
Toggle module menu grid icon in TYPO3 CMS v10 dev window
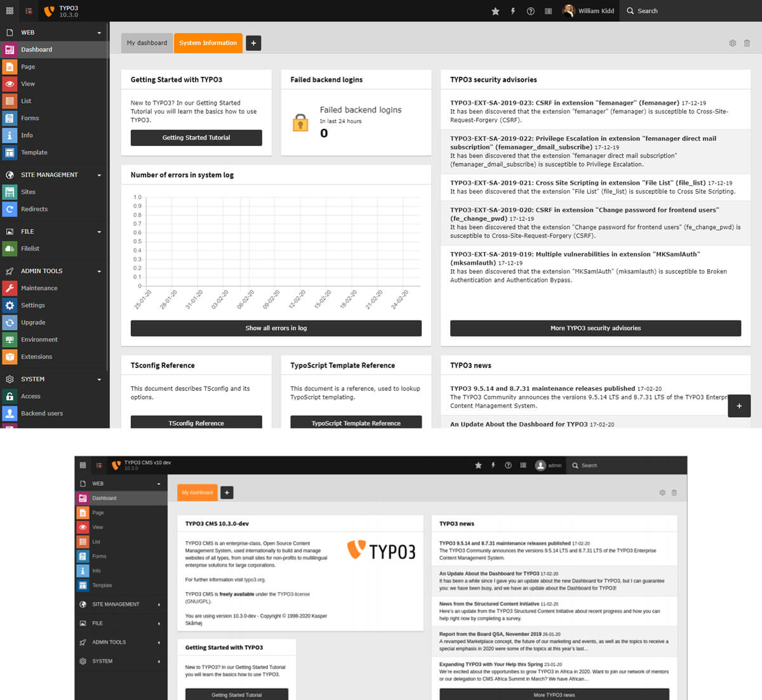coord(83,465)
